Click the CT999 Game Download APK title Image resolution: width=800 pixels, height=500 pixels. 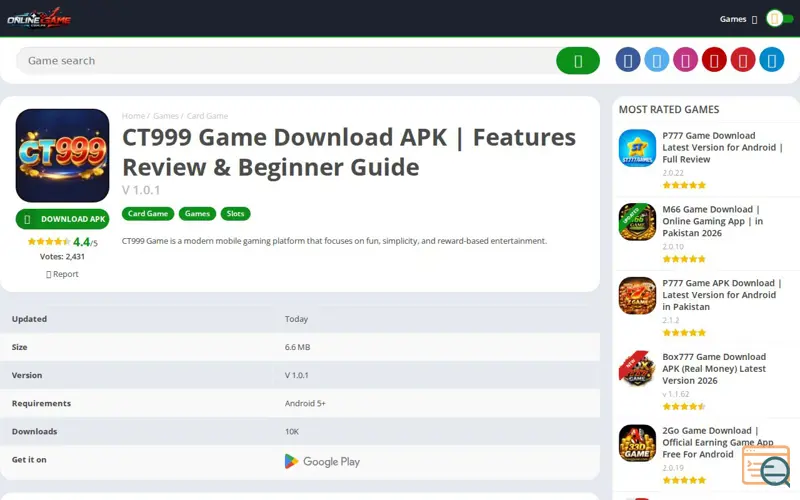pyautogui.click(x=349, y=152)
